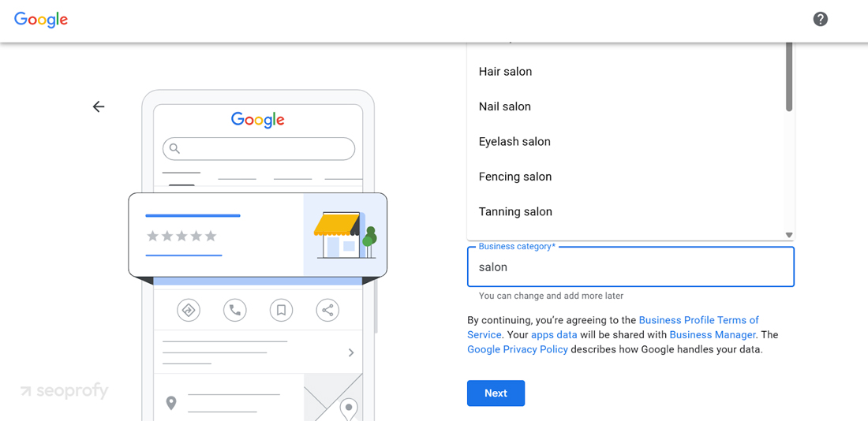Image resolution: width=868 pixels, height=421 pixels.
Task: Click the Google logo in the header
Action: pyautogui.click(x=41, y=20)
